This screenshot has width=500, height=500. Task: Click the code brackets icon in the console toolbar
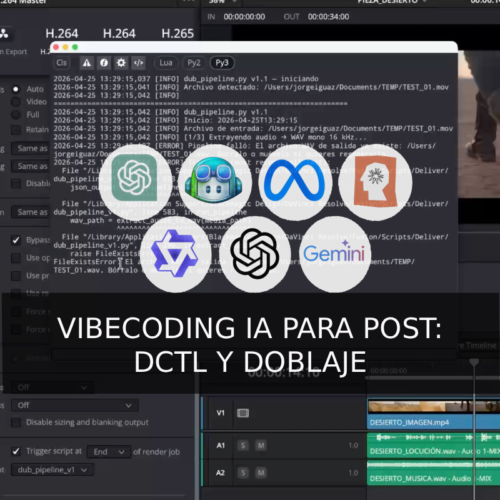coord(138,63)
